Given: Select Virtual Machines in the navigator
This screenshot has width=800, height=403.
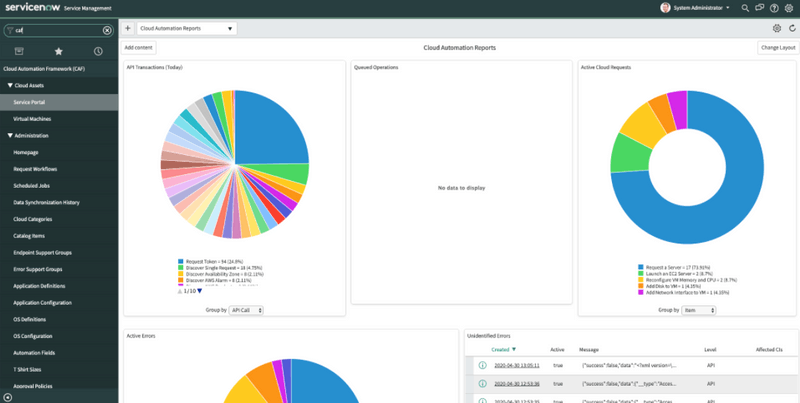Looking at the screenshot, I should (32, 118).
